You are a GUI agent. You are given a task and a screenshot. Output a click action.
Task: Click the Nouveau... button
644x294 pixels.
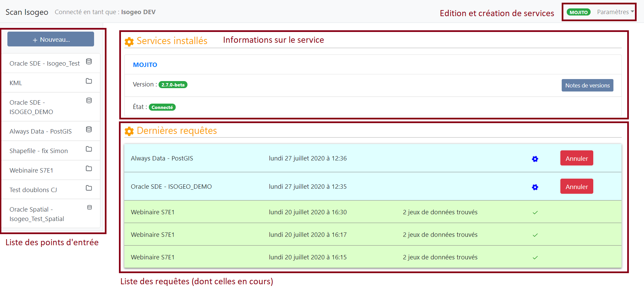click(51, 39)
